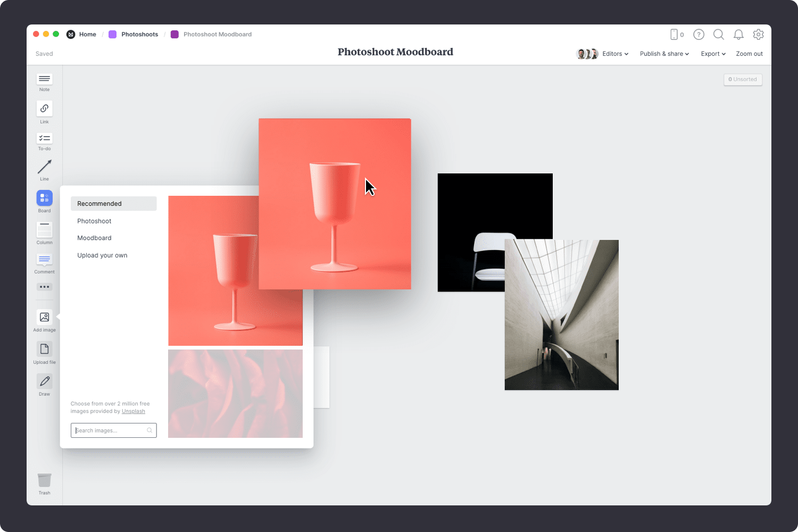Click the Upload file icon
The image size is (798, 532).
(44, 350)
